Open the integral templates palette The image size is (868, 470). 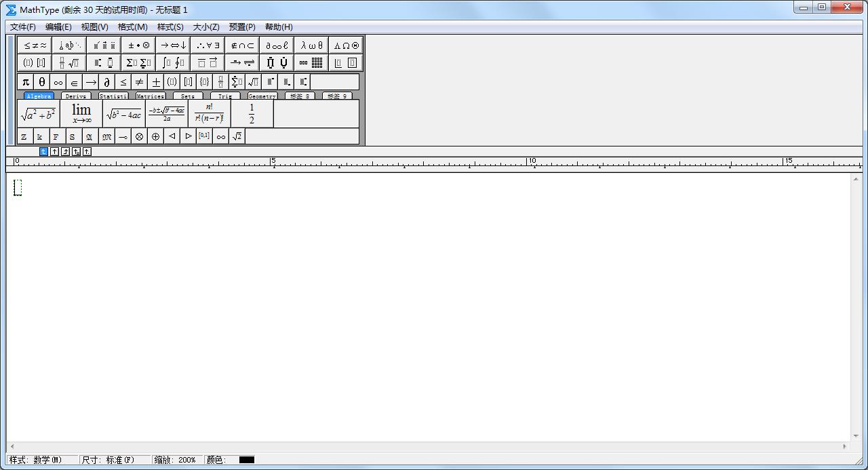(174, 63)
